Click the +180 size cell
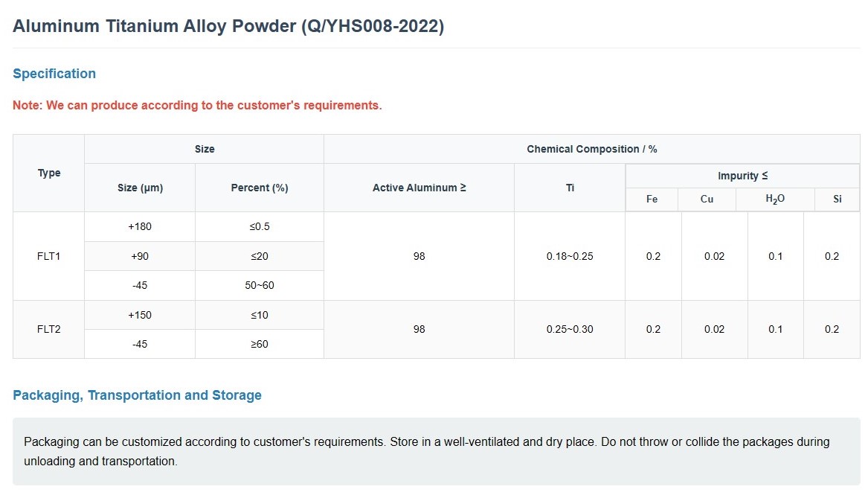Screen dimensions: 868x501 140,226
